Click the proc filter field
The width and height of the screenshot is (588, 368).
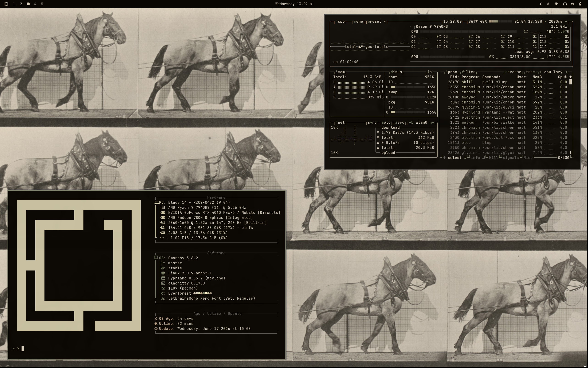(468, 72)
